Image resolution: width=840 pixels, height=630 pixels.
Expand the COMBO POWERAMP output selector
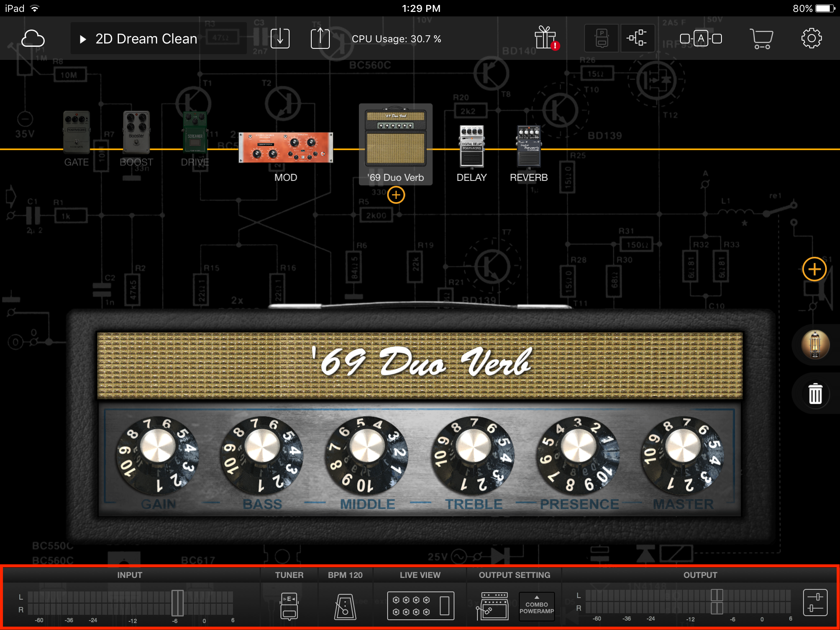coord(536,606)
